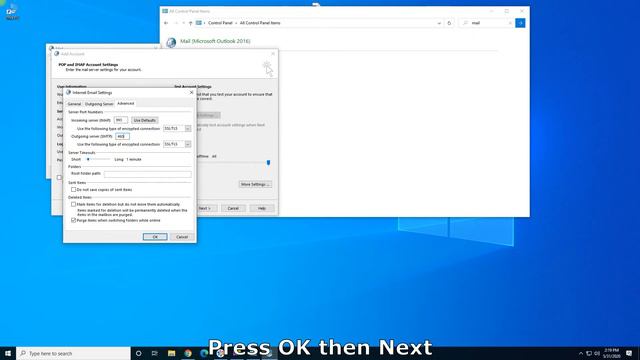Image resolution: width=640 pixels, height=360 pixels.
Task: Adjust the mail to keep offline slider
Action: (x=268, y=162)
